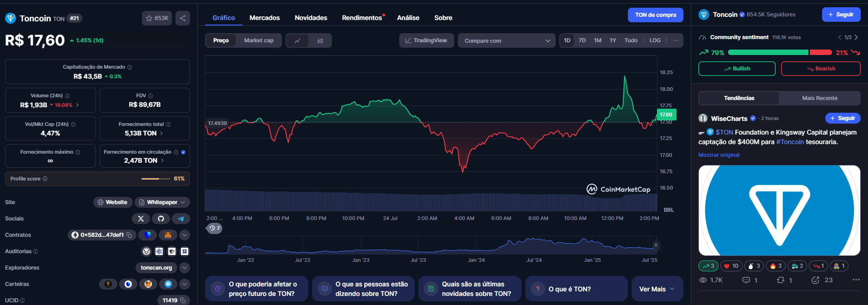Open the Compare com dropdown
Screen dimensions: 868x305
point(507,40)
